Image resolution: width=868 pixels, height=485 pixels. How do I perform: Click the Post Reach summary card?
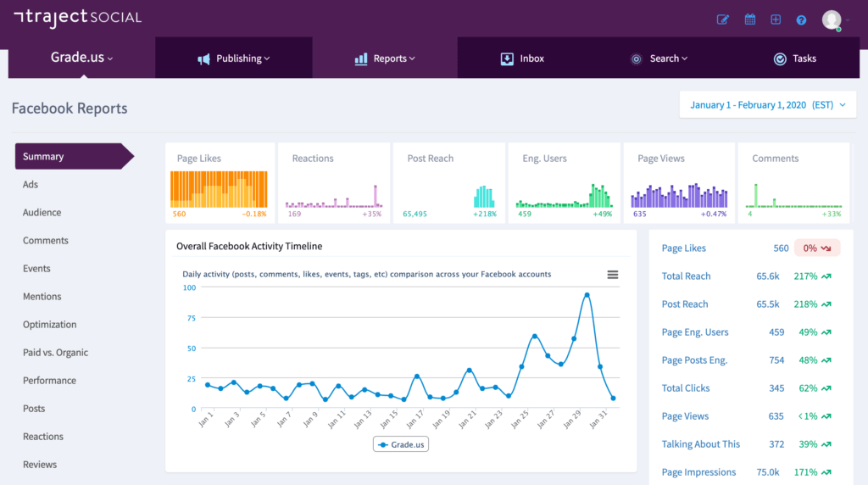[449, 183]
